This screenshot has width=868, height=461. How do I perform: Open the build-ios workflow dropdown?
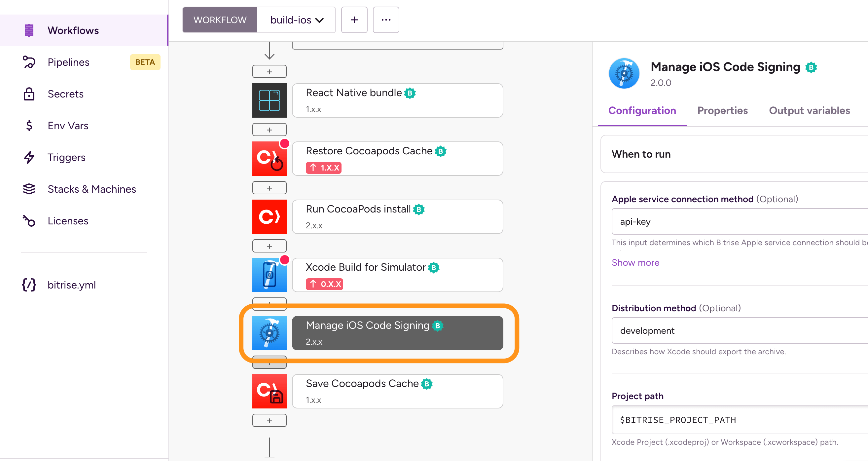click(x=296, y=19)
